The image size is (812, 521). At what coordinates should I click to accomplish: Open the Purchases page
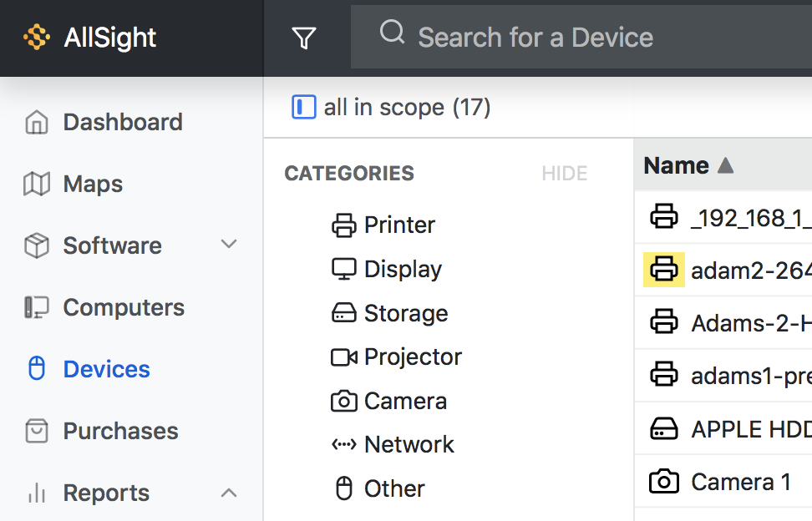119,431
